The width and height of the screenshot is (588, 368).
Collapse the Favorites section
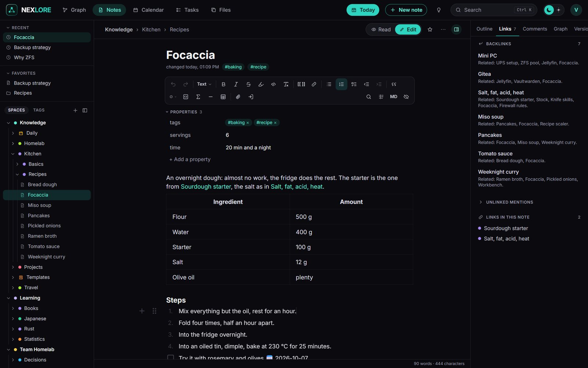point(21,73)
